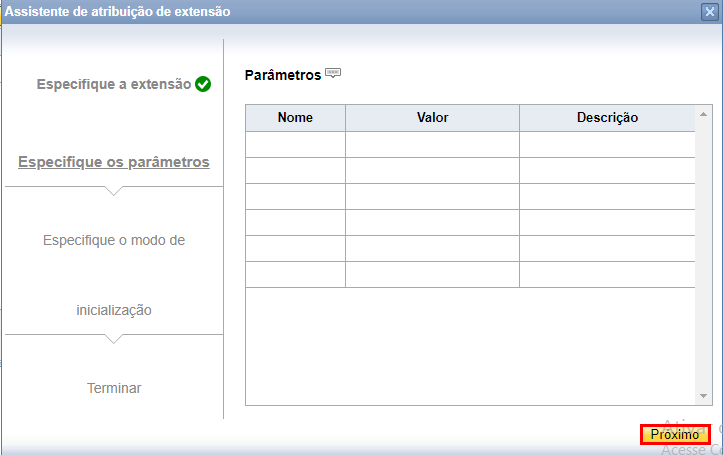Click the first row Valor cell
Image resolution: width=723 pixels, height=455 pixels.
(433, 145)
